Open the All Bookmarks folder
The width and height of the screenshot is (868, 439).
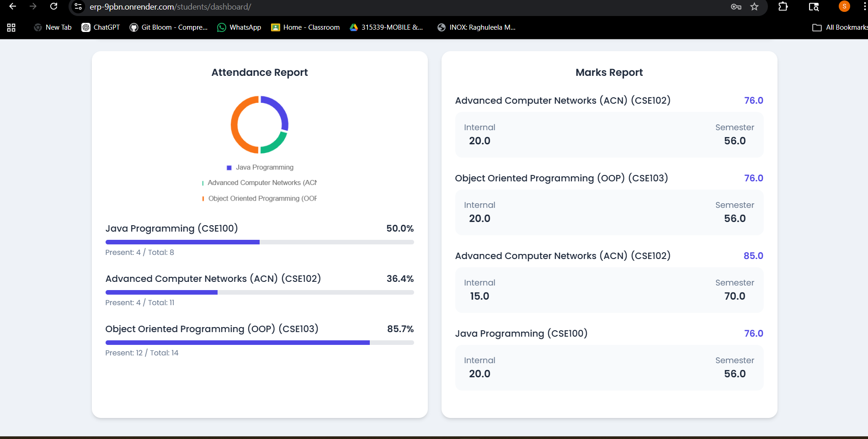click(x=840, y=27)
